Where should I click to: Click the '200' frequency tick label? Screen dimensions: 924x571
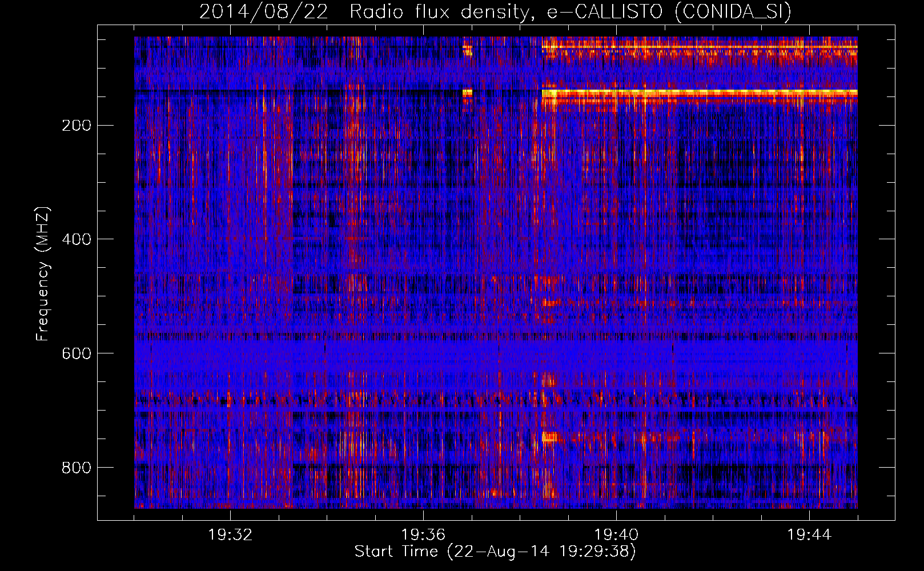click(x=76, y=125)
